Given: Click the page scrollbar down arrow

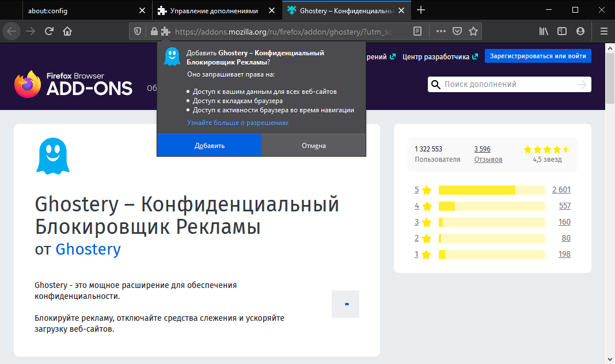Looking at the screenshot, I should pos(610,359).
